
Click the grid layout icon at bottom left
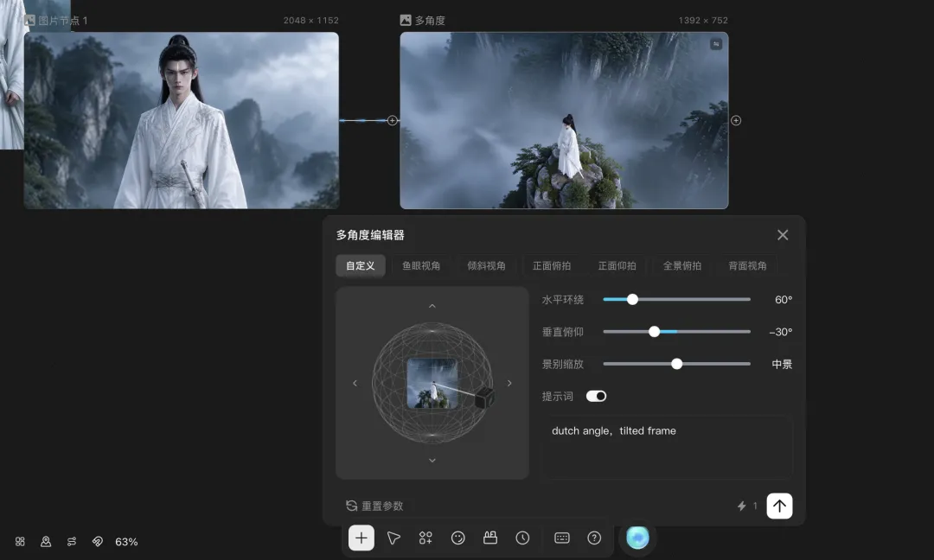coord(20,542)
